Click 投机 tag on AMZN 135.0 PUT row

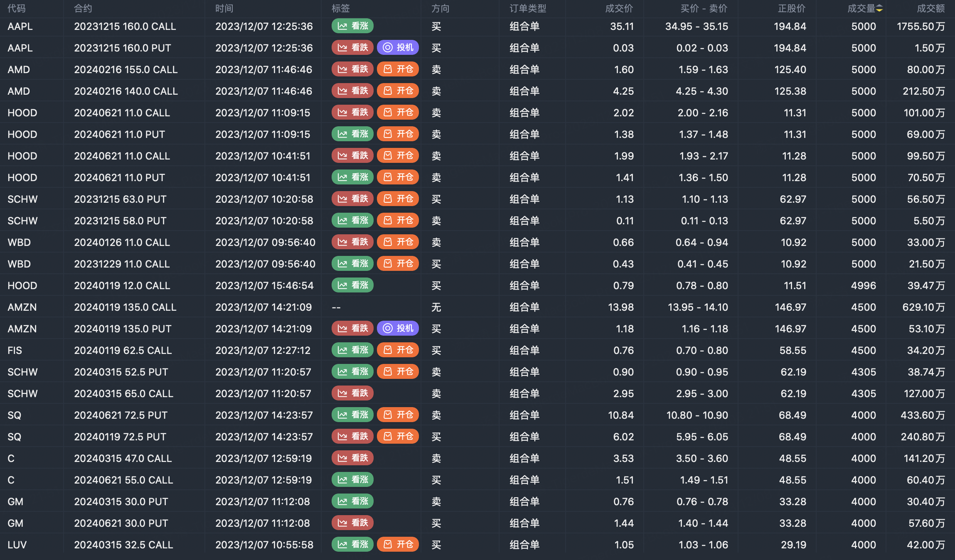[x=398, y=329]
